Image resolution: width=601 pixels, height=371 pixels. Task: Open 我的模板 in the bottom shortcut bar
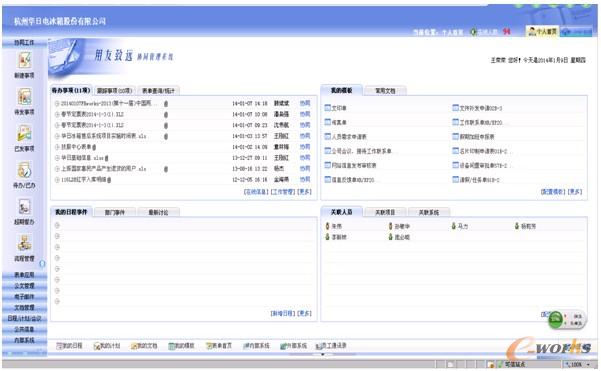click(181, 346)
